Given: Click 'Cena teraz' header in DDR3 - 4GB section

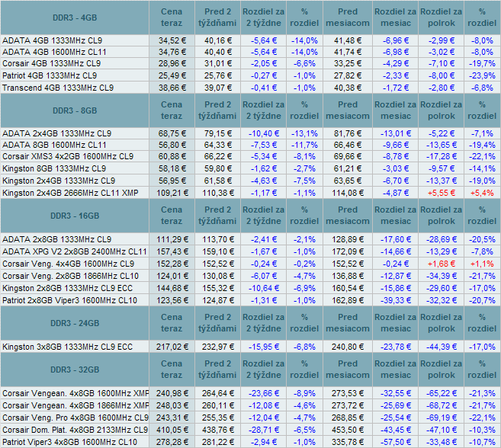Looking at the screenshot, I should [x=172, y=18].
